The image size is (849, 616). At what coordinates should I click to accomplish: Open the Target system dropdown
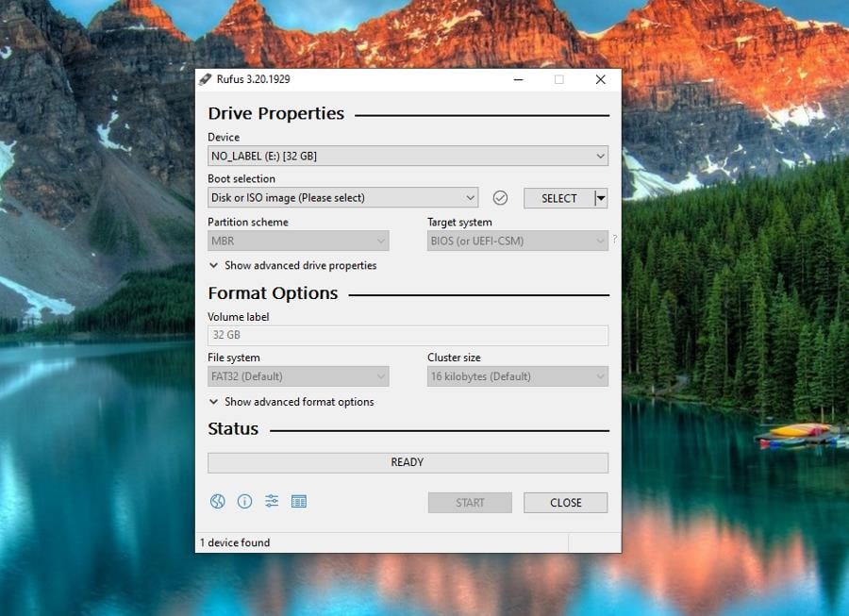tap(600, 241)
